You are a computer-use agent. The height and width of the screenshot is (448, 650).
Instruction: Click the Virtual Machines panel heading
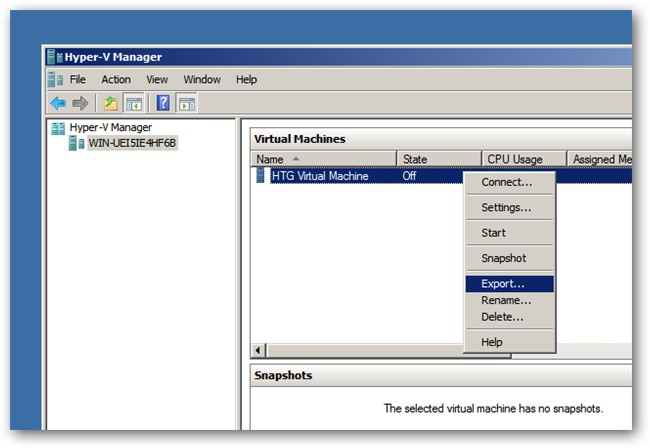pyautogui.click(x=300, y=139)
